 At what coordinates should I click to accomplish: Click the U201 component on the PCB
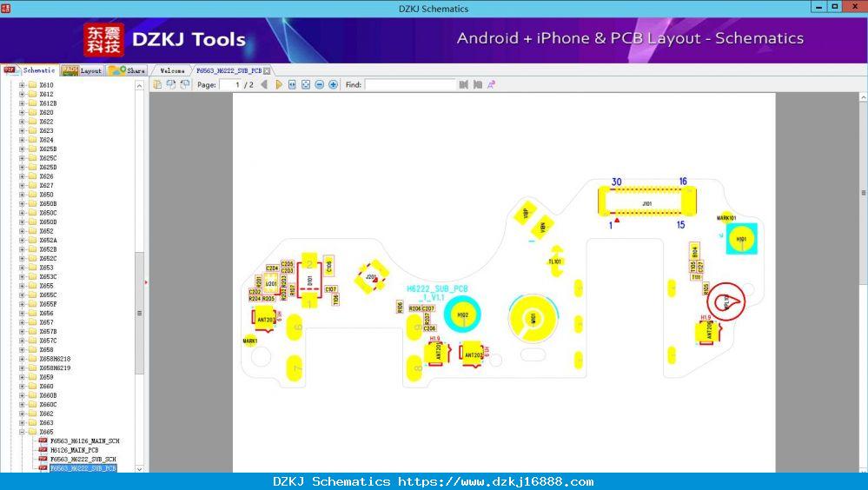coord(271,283)
